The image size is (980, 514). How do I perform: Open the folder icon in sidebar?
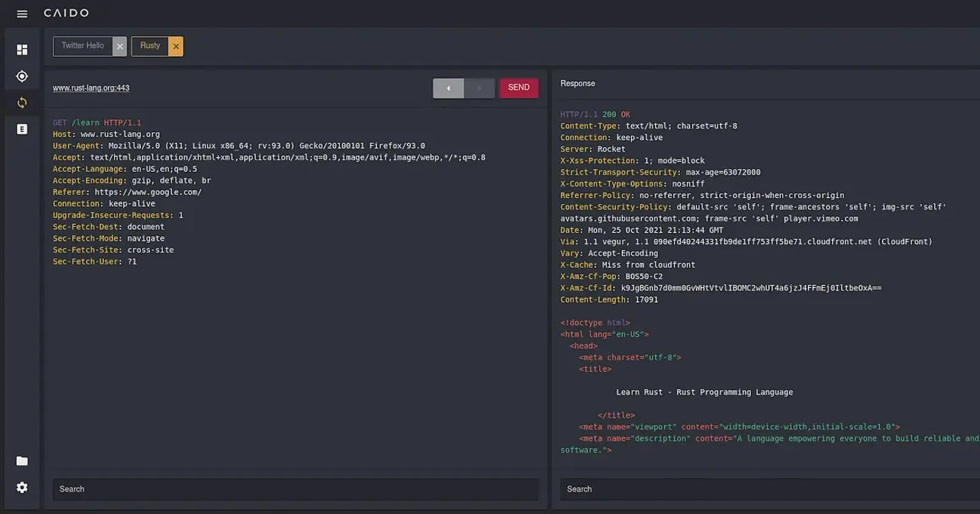(x=22, y=461)
